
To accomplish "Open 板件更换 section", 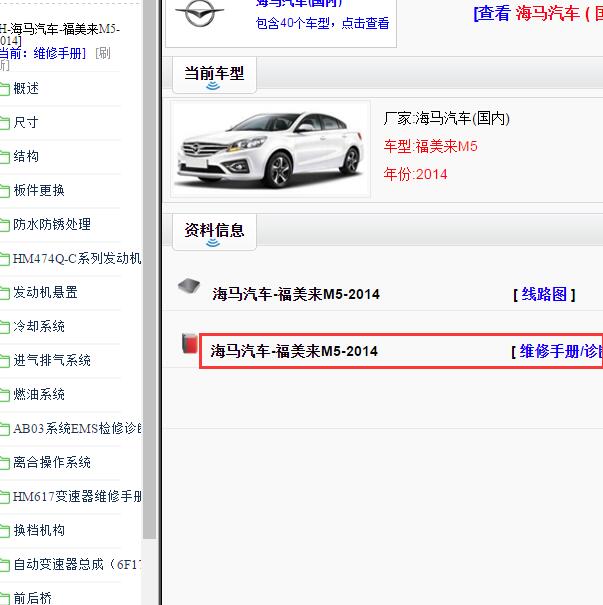I will click(39, 191).
